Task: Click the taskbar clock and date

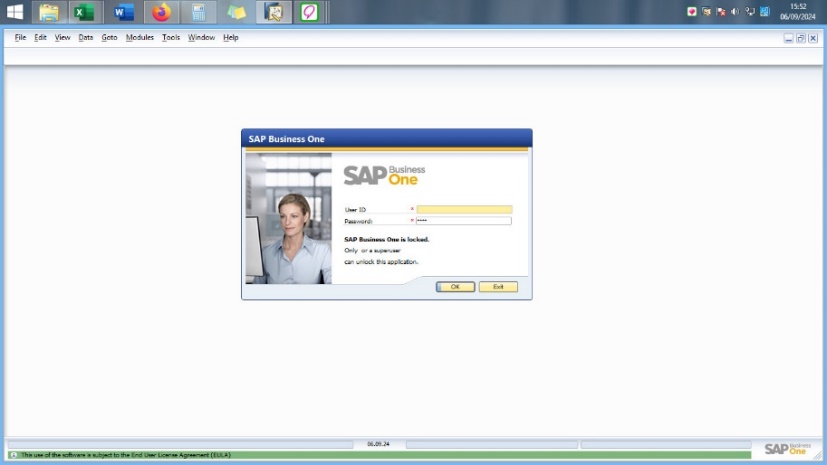Action: pyautogui.click(x=797, y=12)
